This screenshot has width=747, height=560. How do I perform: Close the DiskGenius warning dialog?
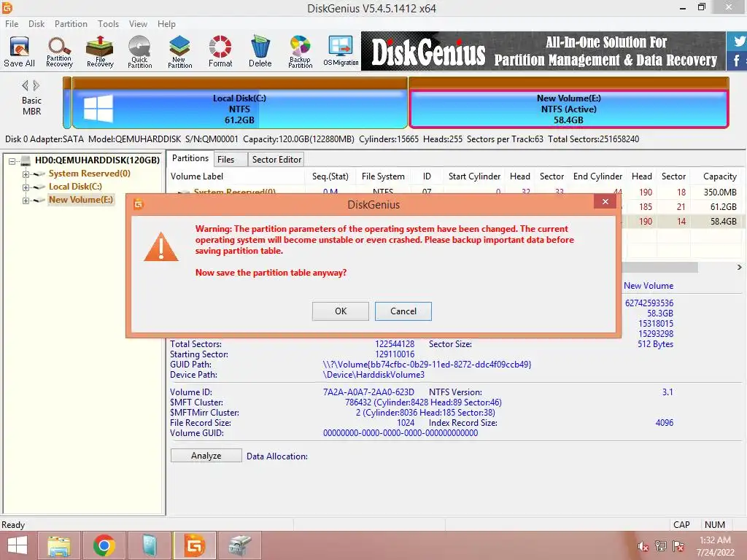pyautogui.click(x=605, y=201)
